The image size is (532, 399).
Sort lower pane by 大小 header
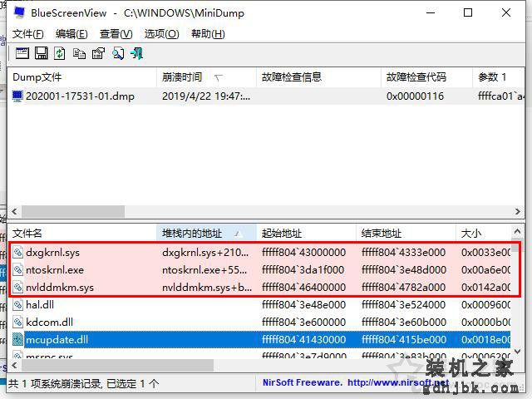483,234
